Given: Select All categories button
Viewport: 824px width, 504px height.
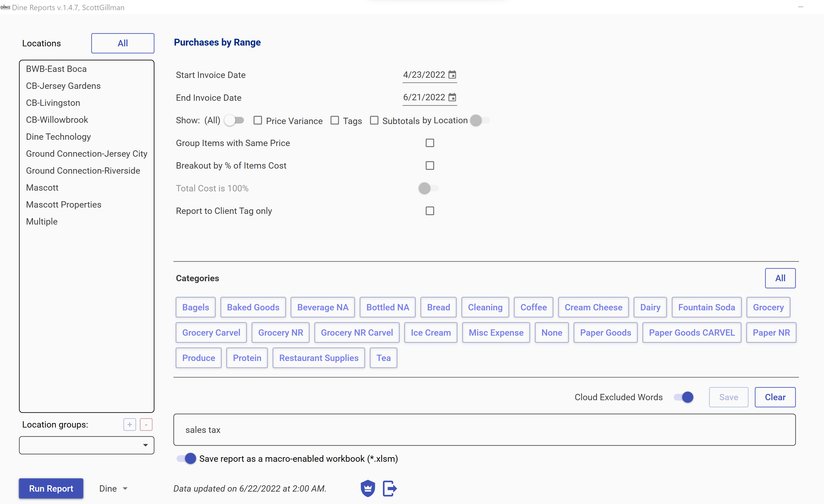Looking at the screenshot, I should click(780, 278).
